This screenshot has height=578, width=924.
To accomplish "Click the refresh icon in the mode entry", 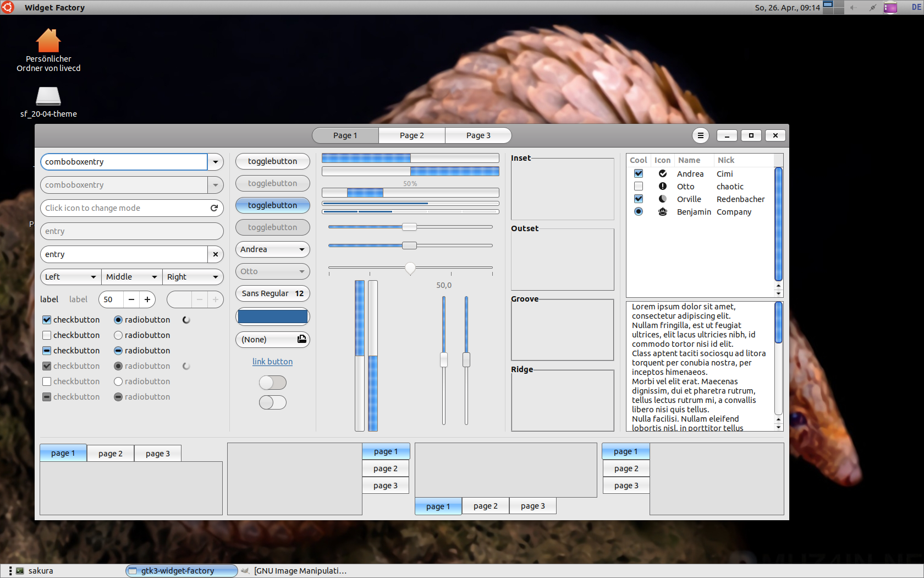I will point(214,208).
